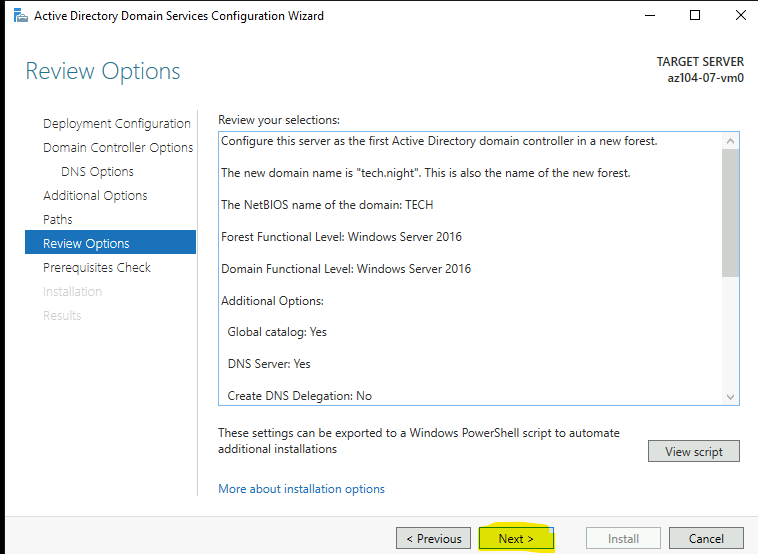Viewport: 758px width, 554px height.
Task: Click the Next button
Action: (516, 538)
